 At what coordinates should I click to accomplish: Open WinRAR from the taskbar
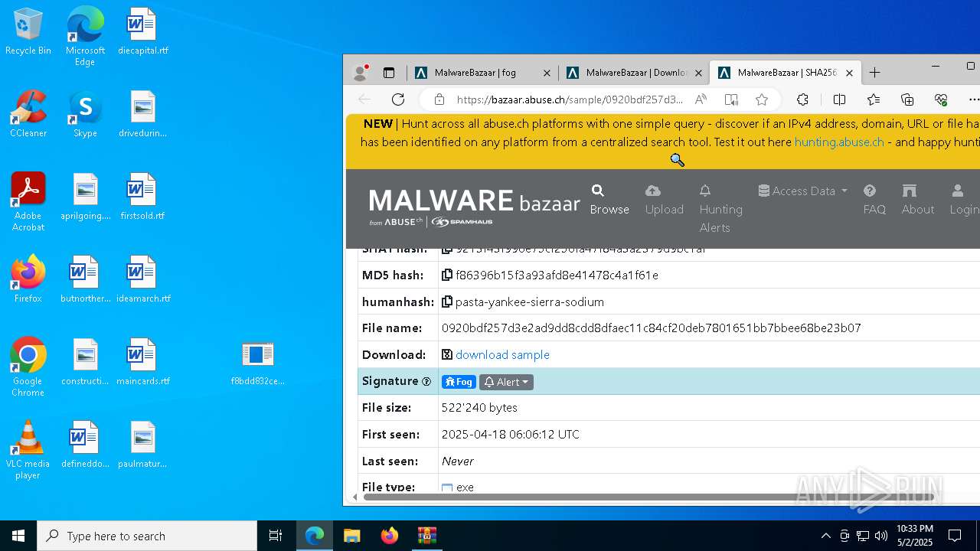[426, 536]
